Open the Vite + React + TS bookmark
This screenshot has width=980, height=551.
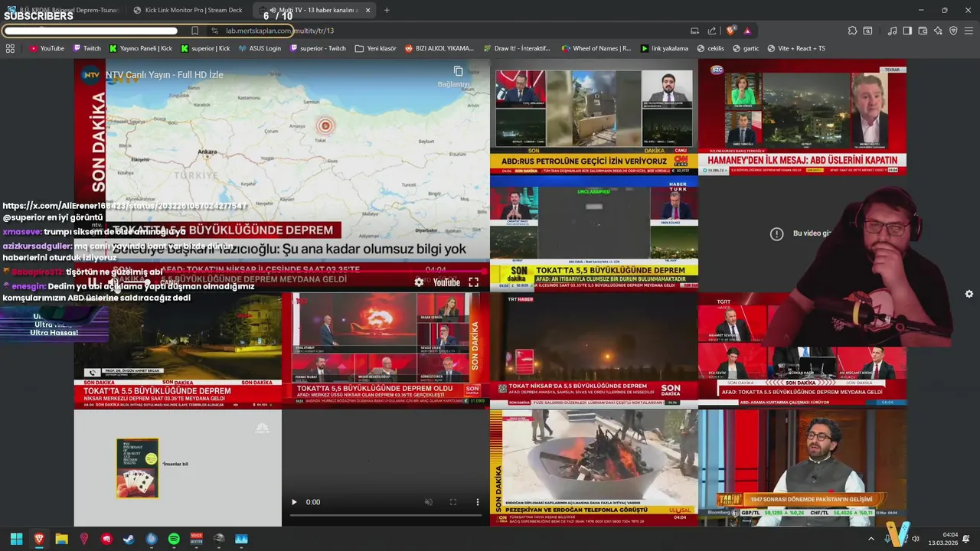(796, 48)
